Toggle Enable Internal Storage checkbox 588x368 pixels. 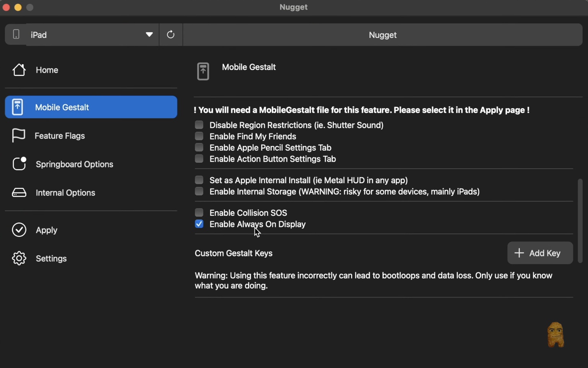coord(199,191)
